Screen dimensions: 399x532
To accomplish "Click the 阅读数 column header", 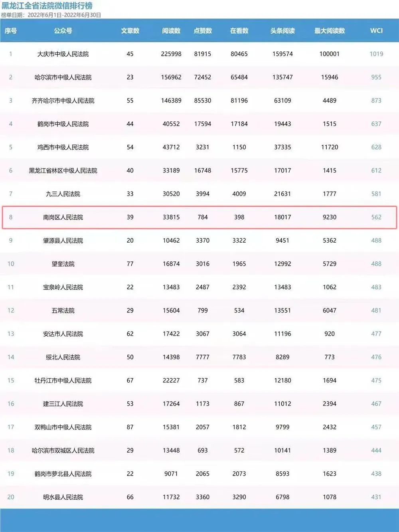I will click(x=171, y=31).
